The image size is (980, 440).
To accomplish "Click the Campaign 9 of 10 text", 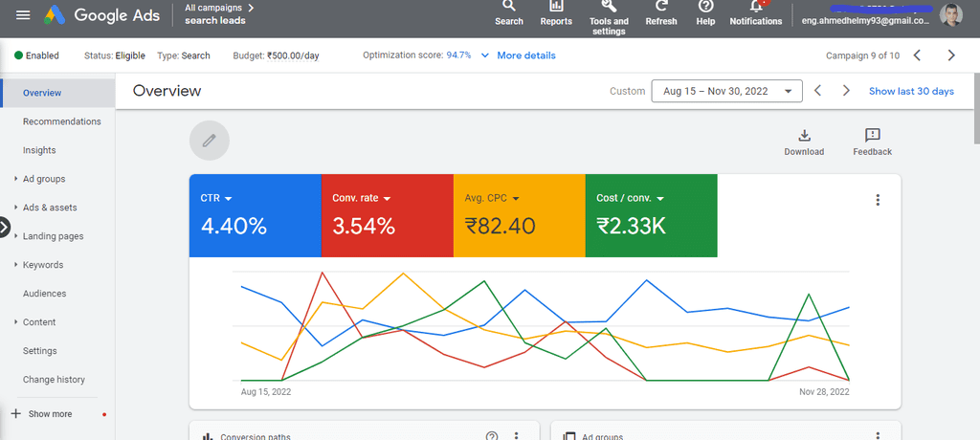I will pos(862,55).
